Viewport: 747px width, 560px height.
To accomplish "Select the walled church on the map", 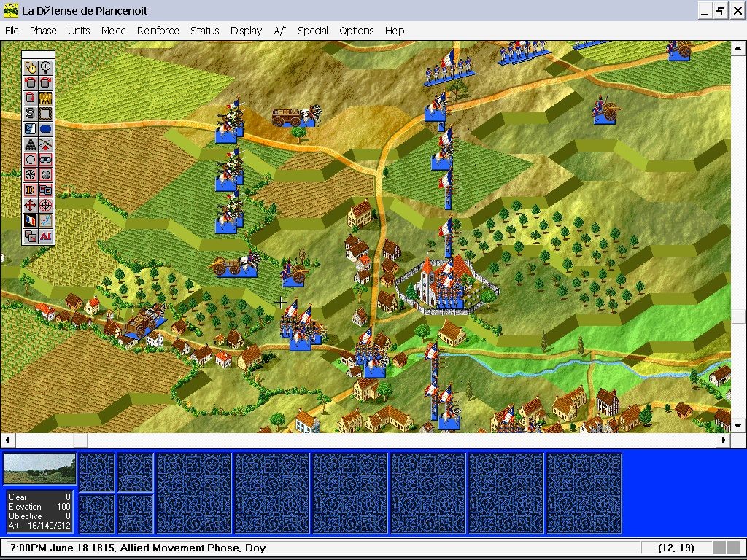I will (x=446, y=284).
